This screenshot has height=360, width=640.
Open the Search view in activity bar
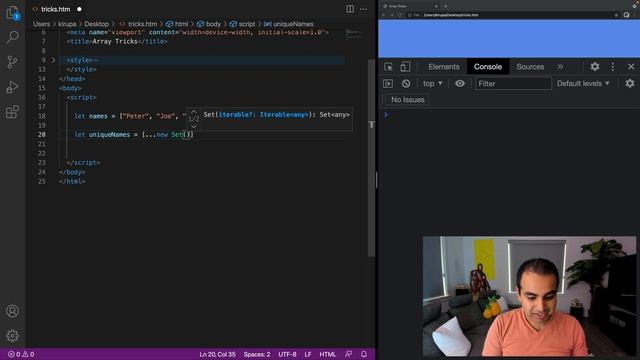pos(13,37)
